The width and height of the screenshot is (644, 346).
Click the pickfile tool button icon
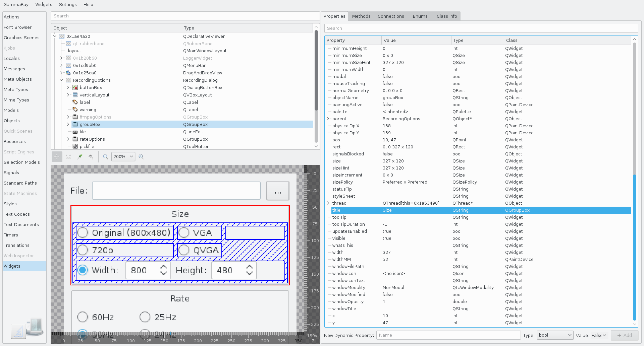point(75,146)
